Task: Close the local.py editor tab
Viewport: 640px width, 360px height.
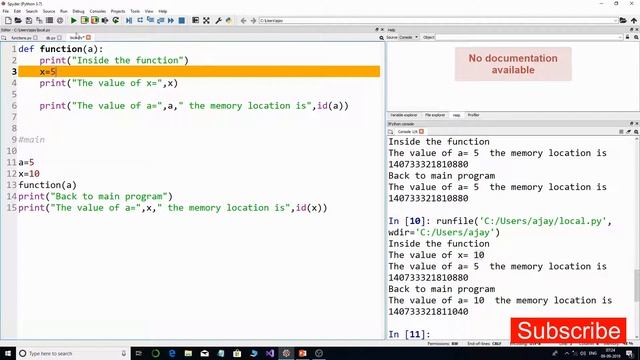Action: click(89, 38)
